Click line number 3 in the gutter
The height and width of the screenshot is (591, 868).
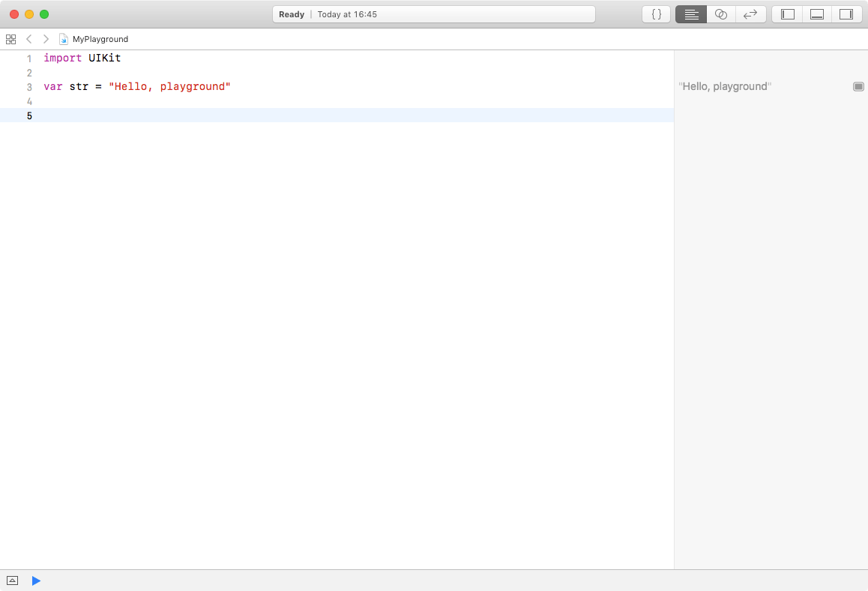[x=29, y=86]
